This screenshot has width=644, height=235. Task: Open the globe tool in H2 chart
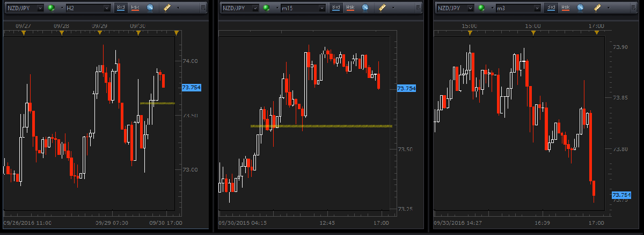click(150, 8)
